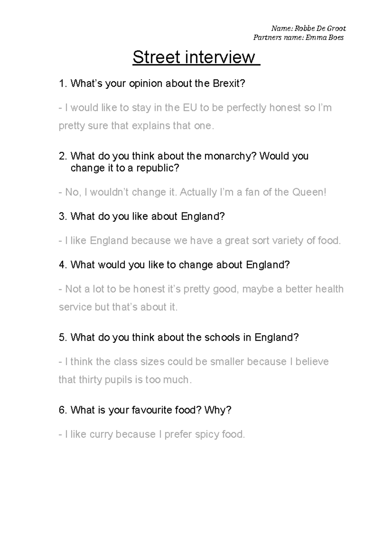The width and height of the screenshot is (392, 555).
Task: Click the question line about the monarchy
Action: coord(184,156)
